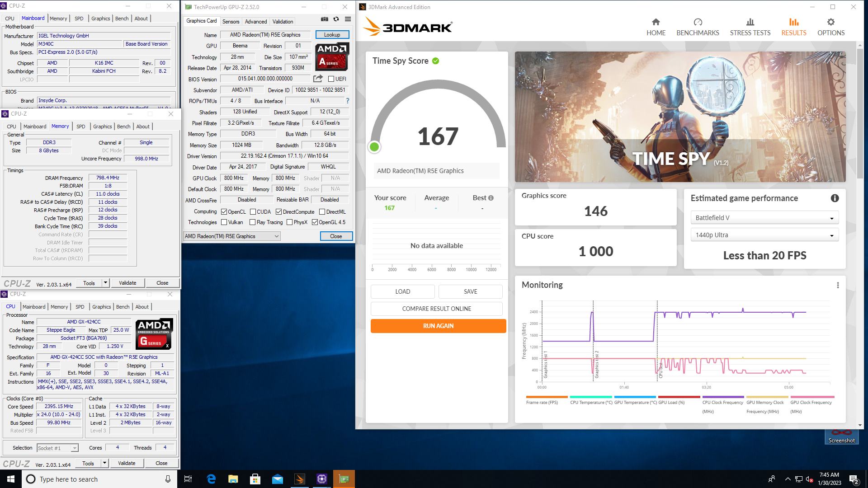
Task: Open Microsoft Store from taskbar
Action: (255, 479)
